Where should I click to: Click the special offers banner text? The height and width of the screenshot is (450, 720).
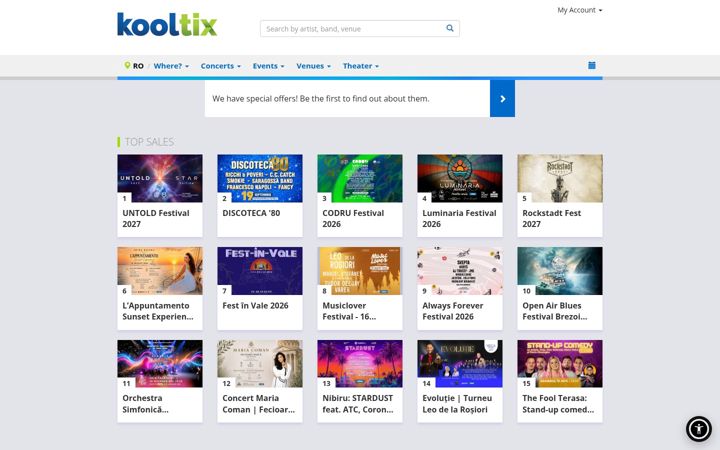pos(321,99)
